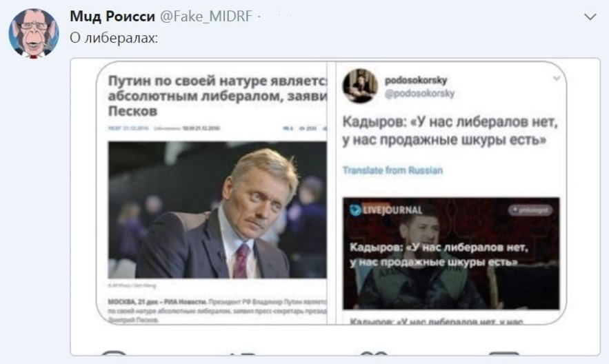Click the article publication date line

[164, 128]
